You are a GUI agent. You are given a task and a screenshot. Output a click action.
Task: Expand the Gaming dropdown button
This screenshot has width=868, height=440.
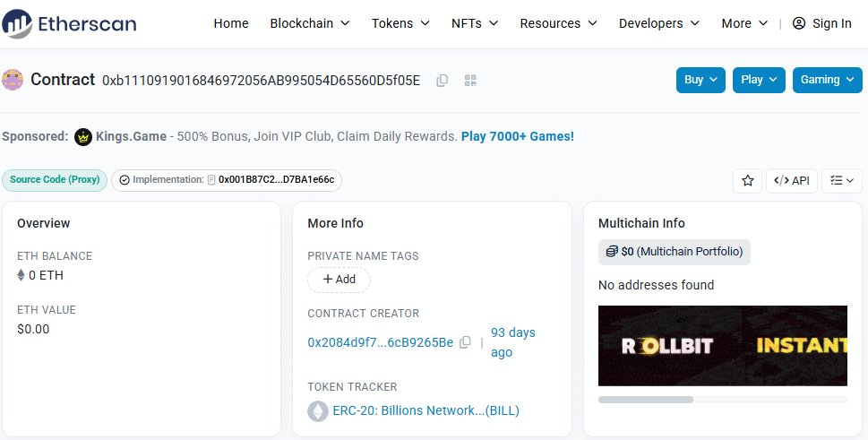coord(828,81)
